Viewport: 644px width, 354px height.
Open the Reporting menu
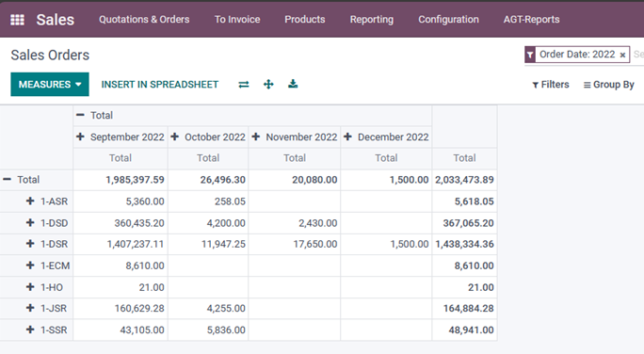pyautogui.click(x=372, y=20)
